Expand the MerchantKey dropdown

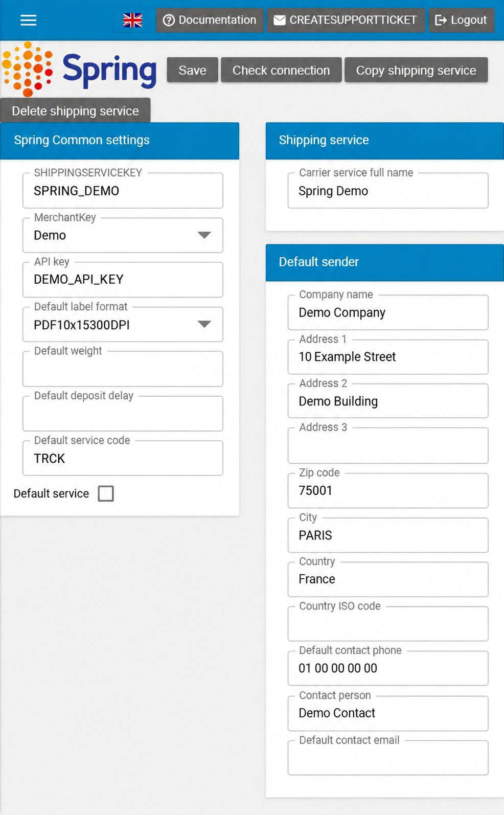[123, 235]
